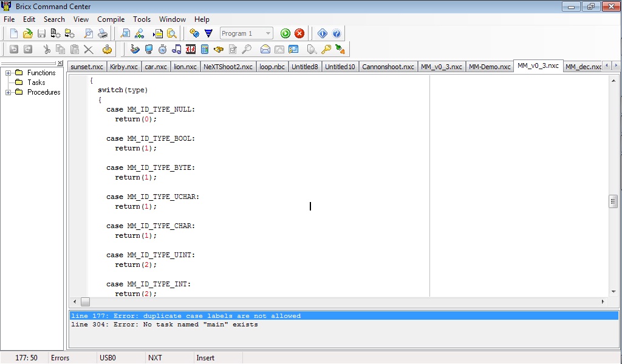
Task: Click the Cut scissors icon
Action: coord(46,50)
